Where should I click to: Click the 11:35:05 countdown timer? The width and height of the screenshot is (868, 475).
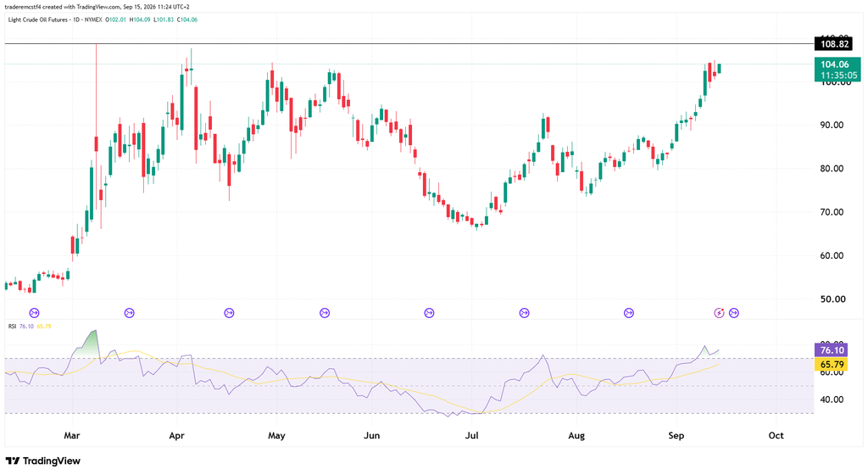click(x=838, y=75)
